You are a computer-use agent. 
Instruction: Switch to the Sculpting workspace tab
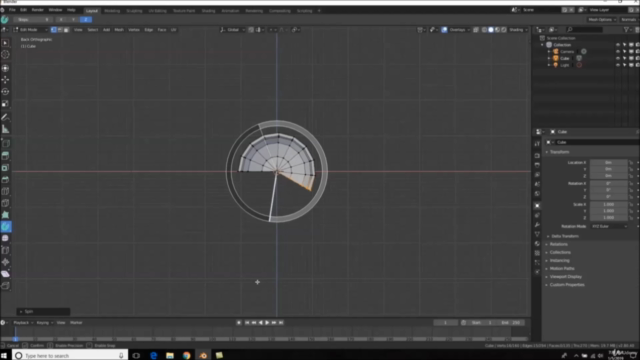pyautogui.click(x=134, y=11)
